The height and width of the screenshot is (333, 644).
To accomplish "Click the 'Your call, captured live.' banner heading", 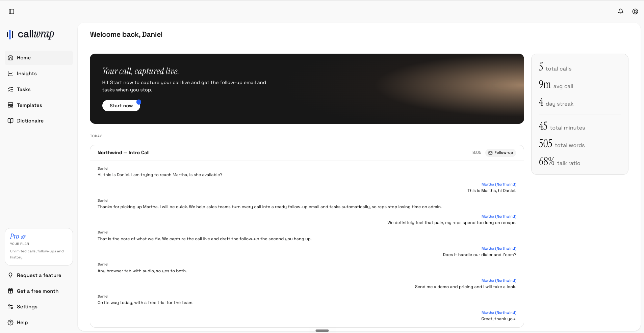I will (140, 71).
